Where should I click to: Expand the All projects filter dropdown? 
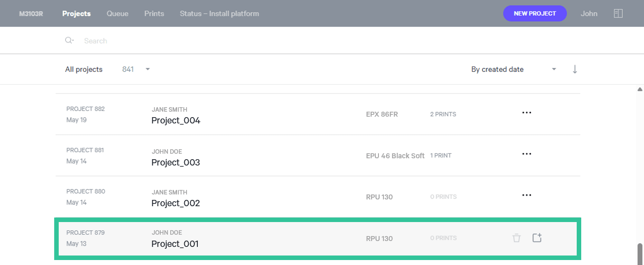(148, 69)
